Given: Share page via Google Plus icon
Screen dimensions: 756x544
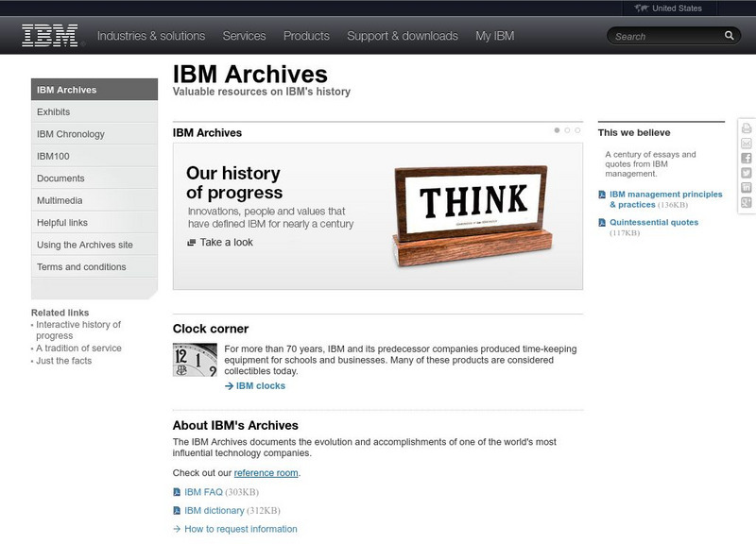Looking at the screenshot, I should point(747,203).
